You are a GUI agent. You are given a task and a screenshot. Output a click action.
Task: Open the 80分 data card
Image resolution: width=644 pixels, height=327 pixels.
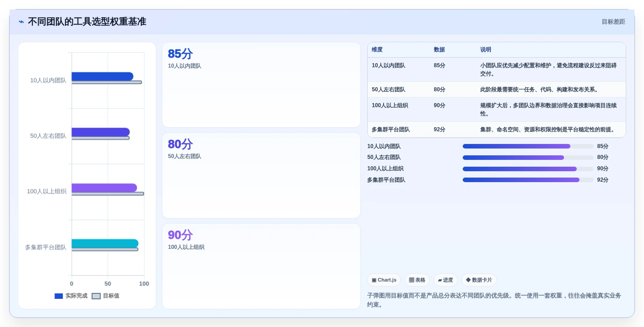point(261,175)
